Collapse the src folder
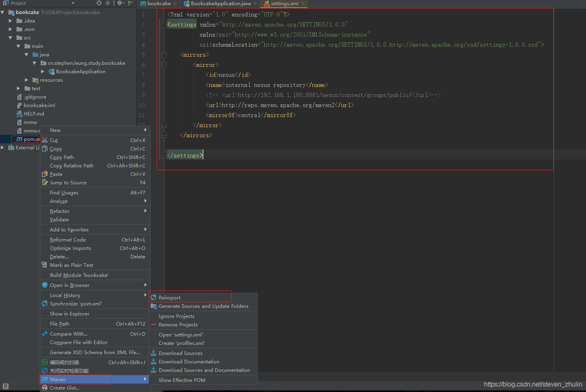This screenshot has width=586, height=392. [x=11, y=38]
